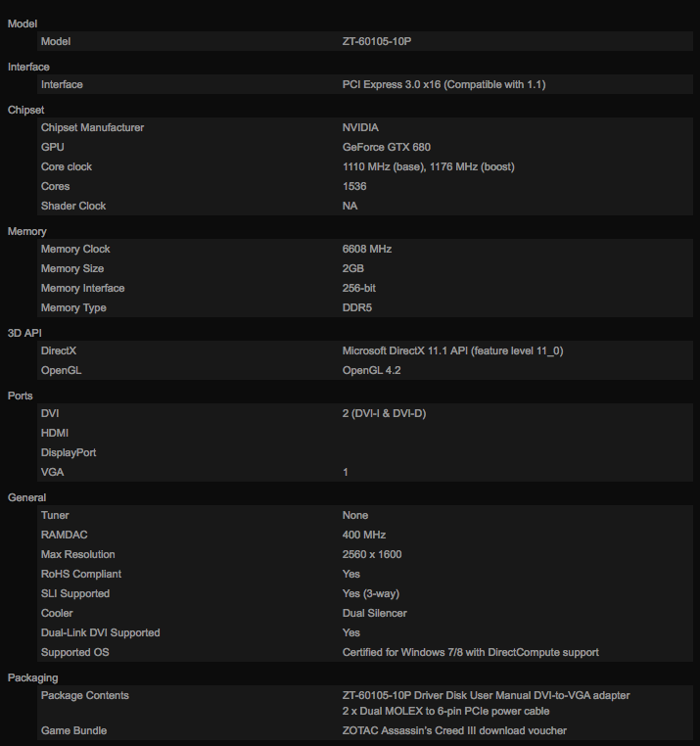The image size is (700, 746).
Task: Click the GeForce GTX 680 GPU value
Action: coord(386,148)
